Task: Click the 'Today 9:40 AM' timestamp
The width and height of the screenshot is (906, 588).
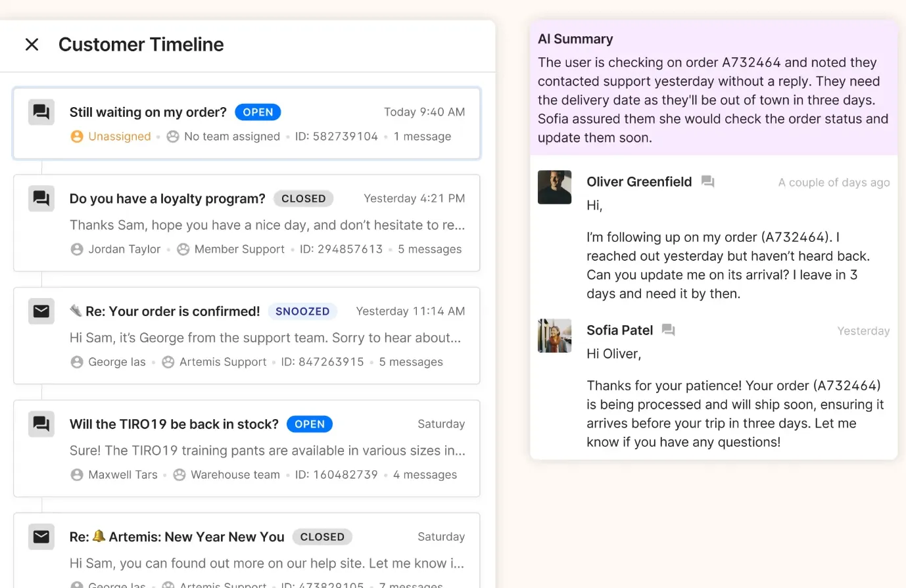Action: (425, 112)
